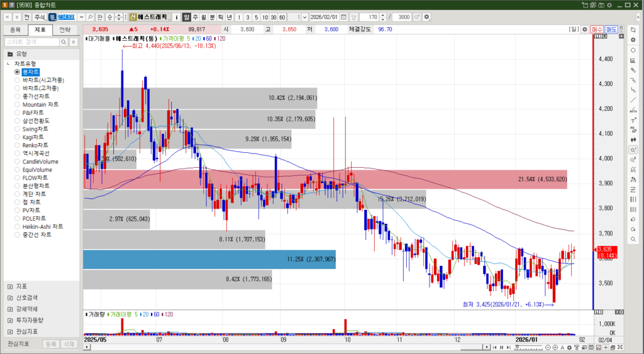This screenshot has height=354, width=644.
Task: Select the trend line drawing tool
Action: [x=633, y=99]
